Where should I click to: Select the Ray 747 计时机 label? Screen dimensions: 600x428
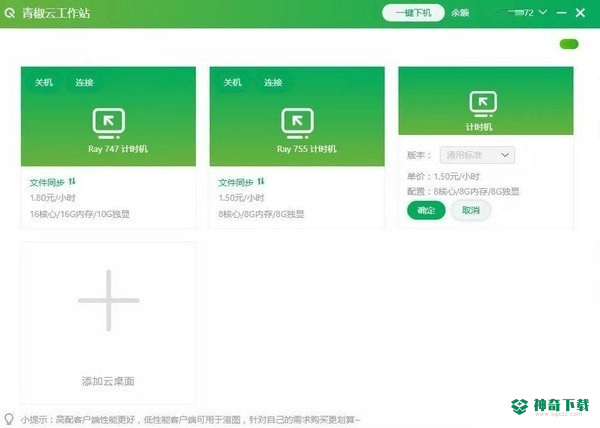pos(117,149)
